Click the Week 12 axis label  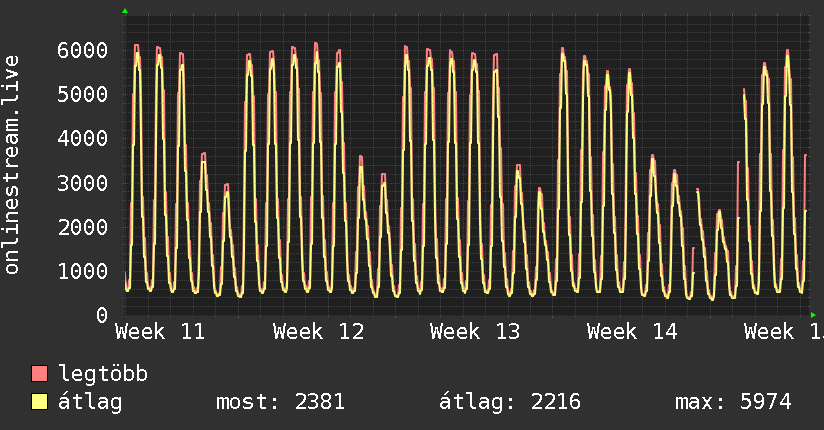coord(318,332)
